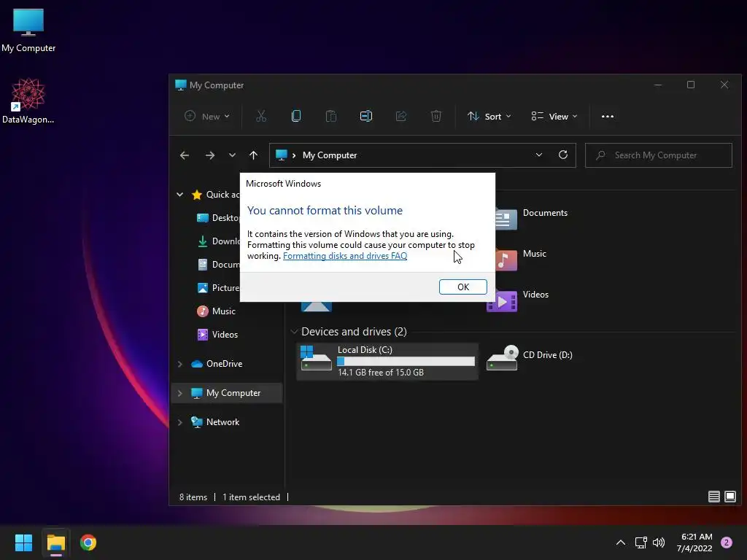Click the 8 items status text
The width and height of the screenshot is (747, 560).
[x=193, y=497]
